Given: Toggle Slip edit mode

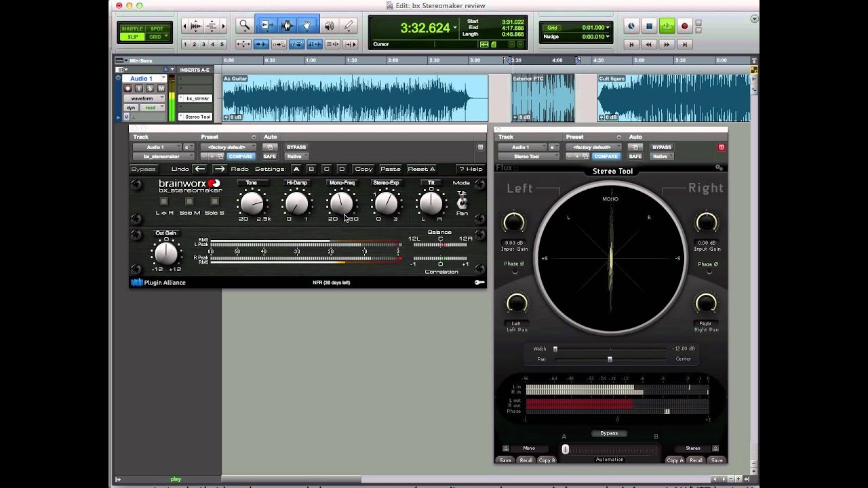Looking at the screenshot, I should (132, 37).
